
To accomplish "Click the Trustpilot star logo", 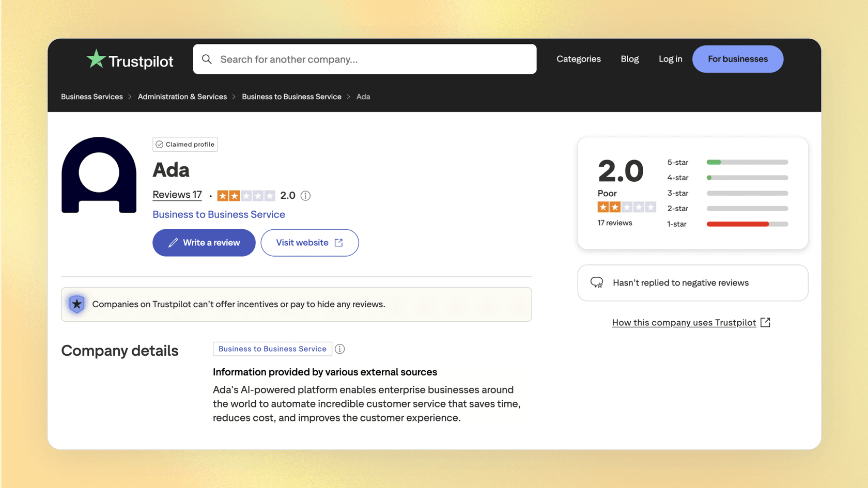I will (96, 59).
